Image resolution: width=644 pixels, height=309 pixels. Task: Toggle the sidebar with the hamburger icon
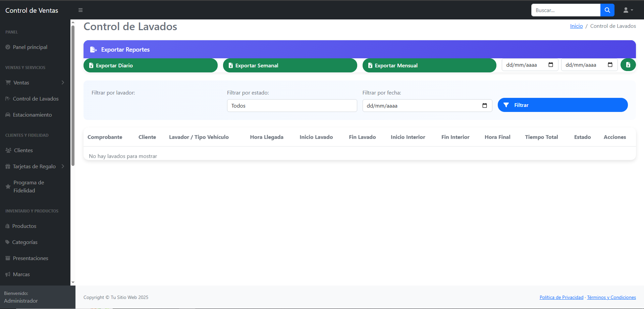[80, 10]
